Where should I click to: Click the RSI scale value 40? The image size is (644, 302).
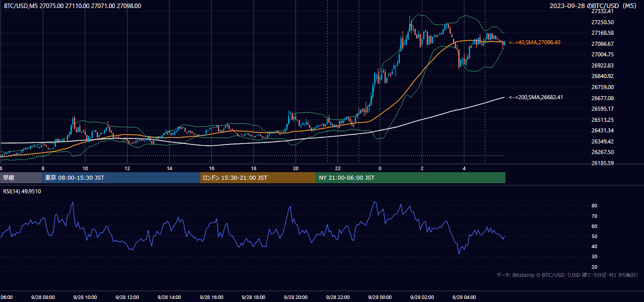click(x=594, y=246)
